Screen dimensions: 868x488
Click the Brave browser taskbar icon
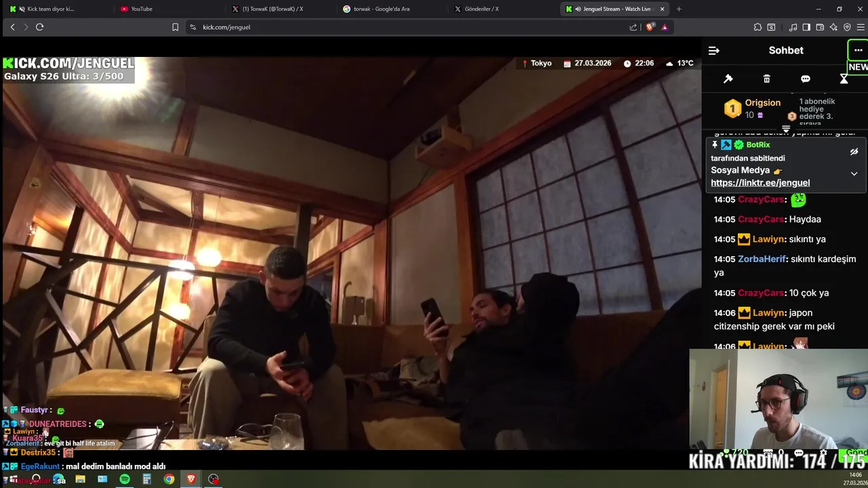point(191,479)
